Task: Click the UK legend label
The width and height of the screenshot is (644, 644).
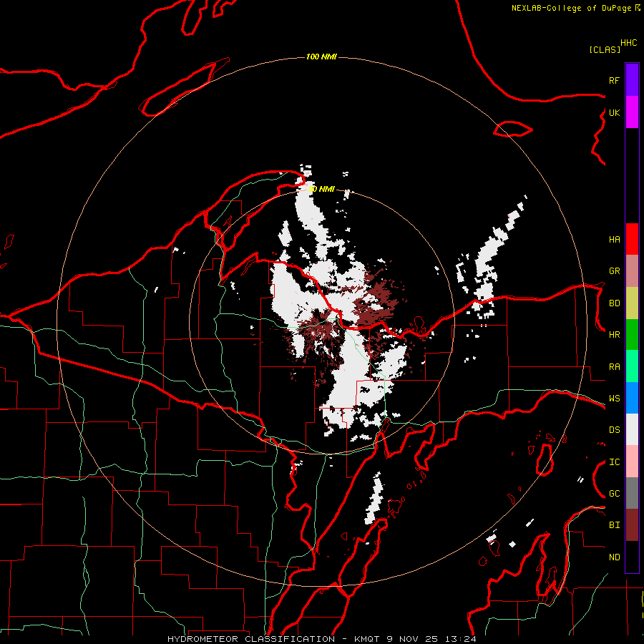Action: pyautogui.click(x=614, y=112)
